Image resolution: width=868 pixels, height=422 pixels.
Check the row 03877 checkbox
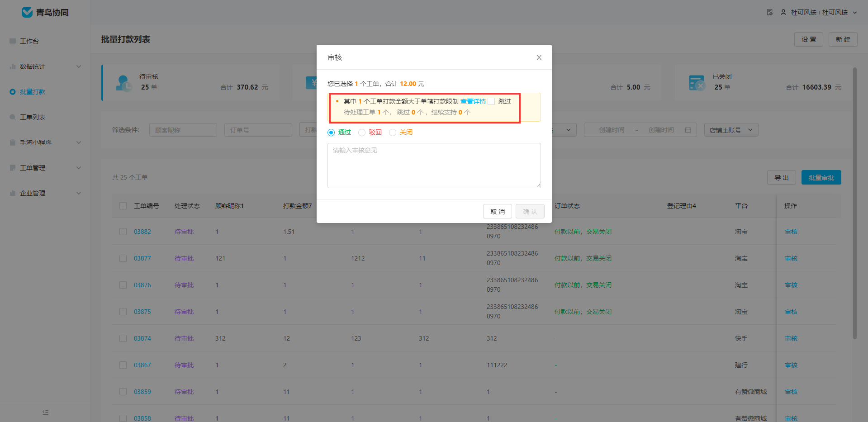click(x=123, y=258)
